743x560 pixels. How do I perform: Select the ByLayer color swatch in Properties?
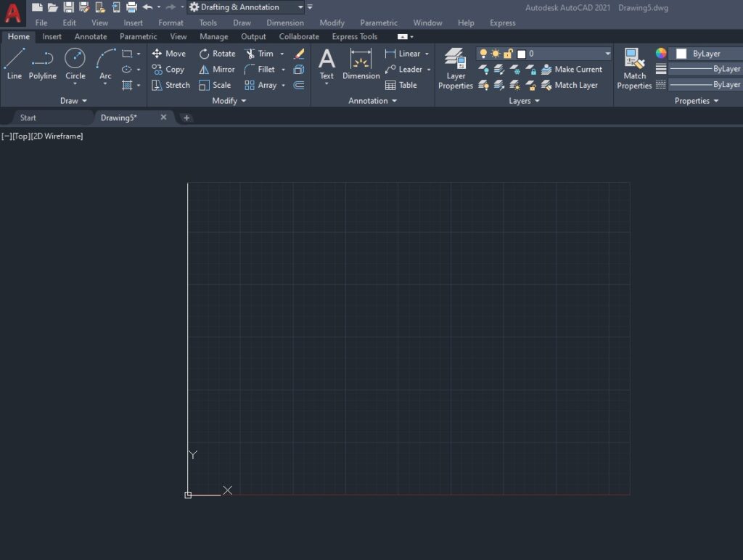point(680,53)
